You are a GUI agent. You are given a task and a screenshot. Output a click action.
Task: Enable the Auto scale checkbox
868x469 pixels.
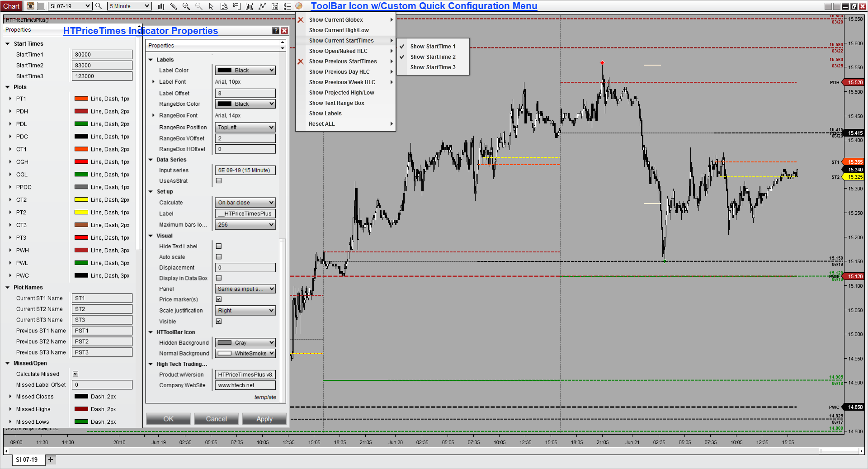click(219, 256)
